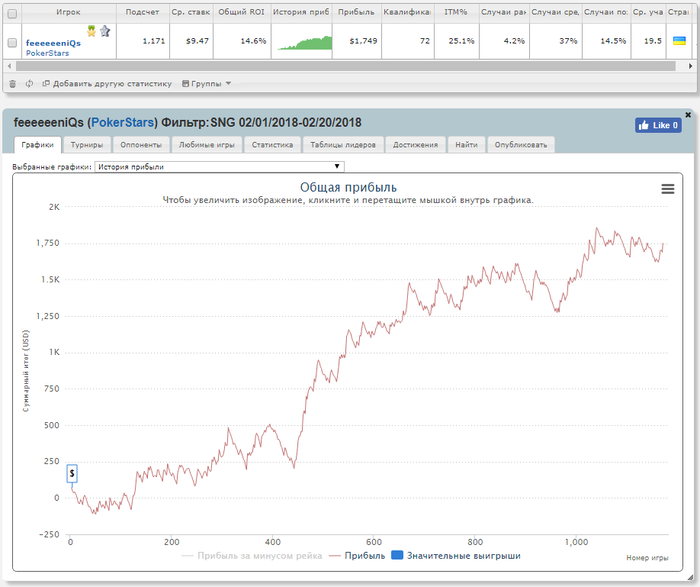
Task: Check the feeeeeeniQs row checkbox
Action: click(x=12, y=43)
